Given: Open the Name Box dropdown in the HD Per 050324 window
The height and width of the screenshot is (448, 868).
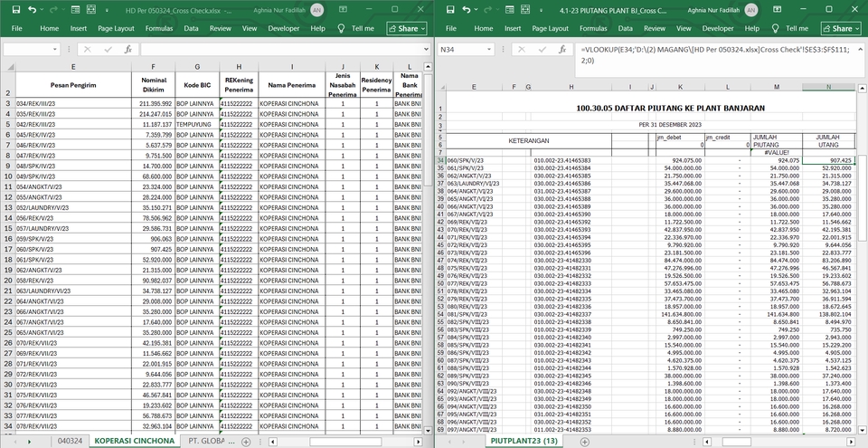Looking at the screenshot, I should [x=55, y=50].
